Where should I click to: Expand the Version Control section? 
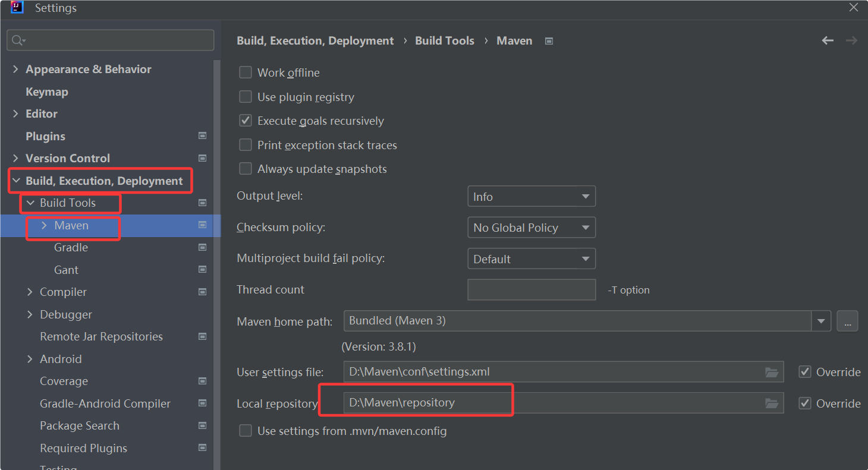point(15,158)
